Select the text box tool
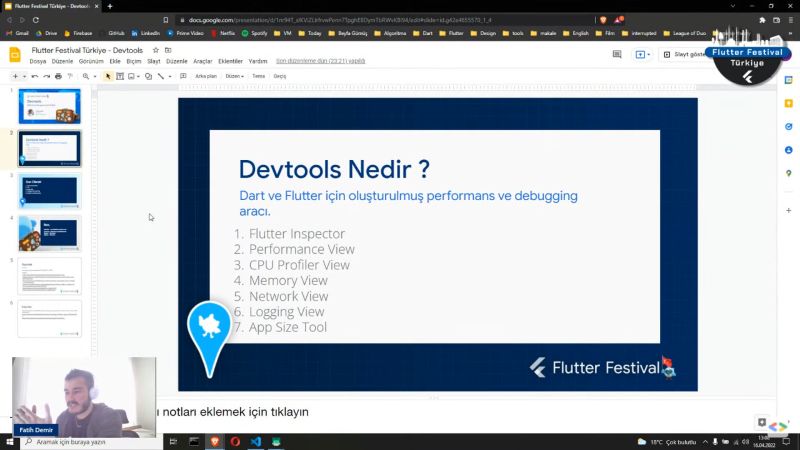This screenshot has width=800, height=450. click(x=120, y=76)
